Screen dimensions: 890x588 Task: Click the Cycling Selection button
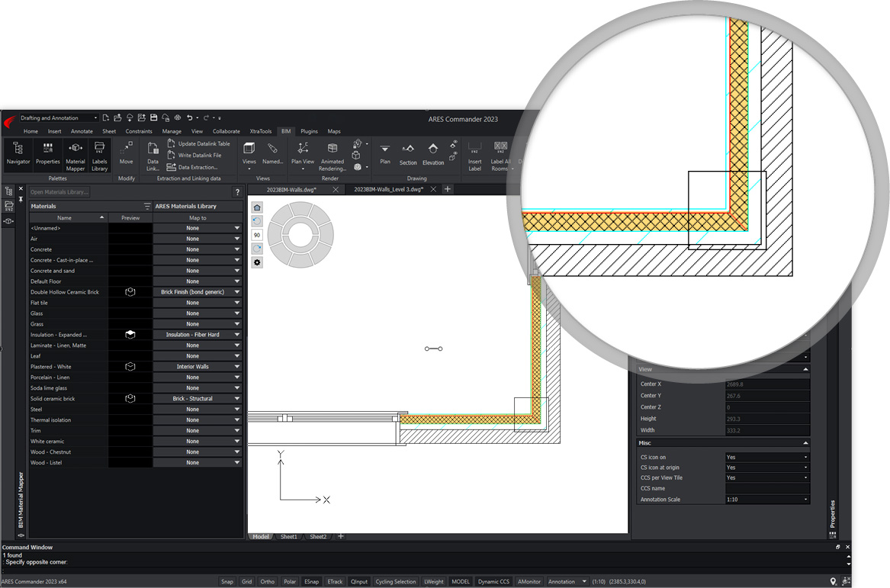(396, 581)
